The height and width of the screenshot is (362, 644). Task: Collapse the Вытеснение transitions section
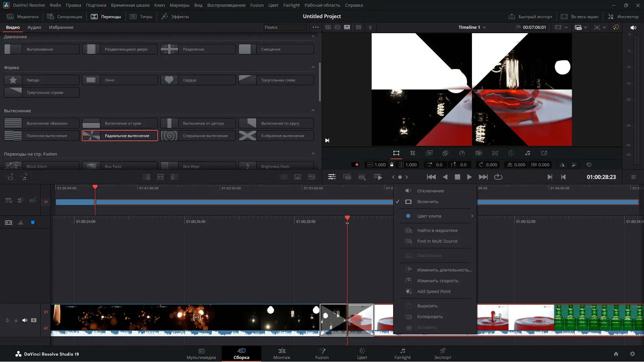pyautogui.click(x=313, y=111)
